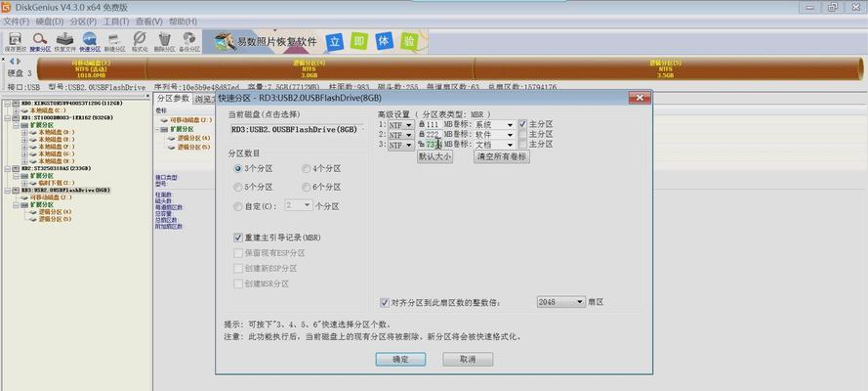This screenshot has height=391, width=868.
Task: Click the 默认大小 button
Action: pos(434,156)
